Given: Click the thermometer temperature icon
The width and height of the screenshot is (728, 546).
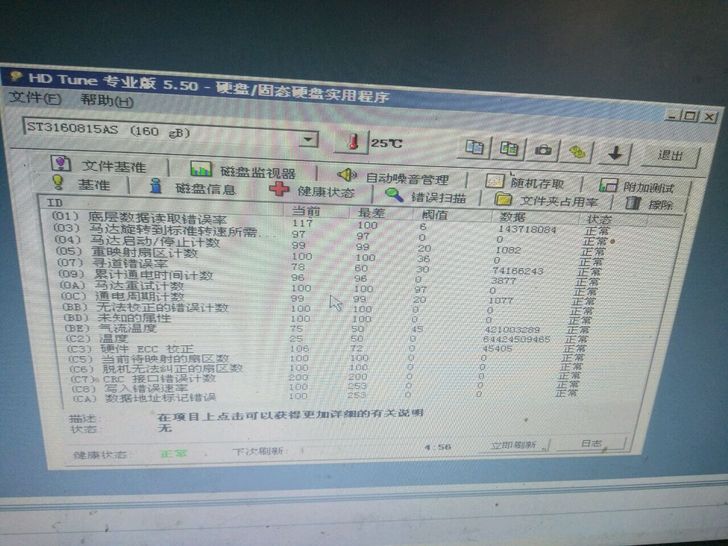Looking at the screenshot, I should pos(351,141).
